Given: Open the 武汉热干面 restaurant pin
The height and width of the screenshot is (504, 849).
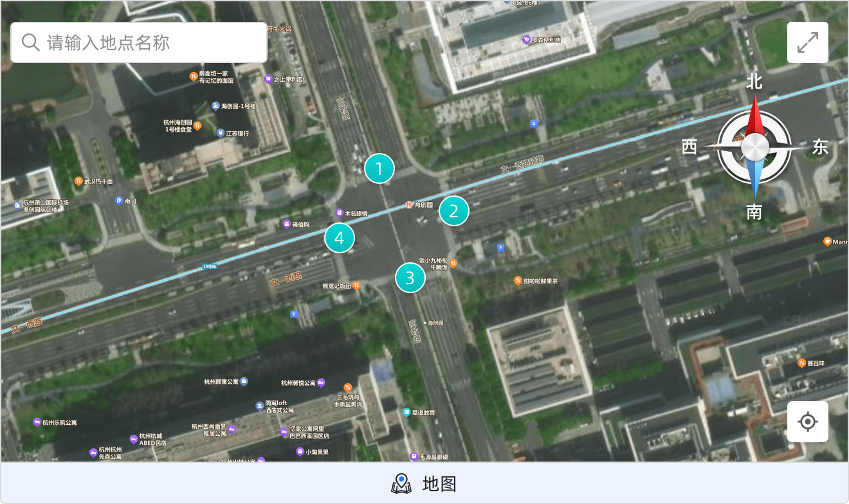Looking at the screenshot, I should pyautogui.click(x=78, y=181).
